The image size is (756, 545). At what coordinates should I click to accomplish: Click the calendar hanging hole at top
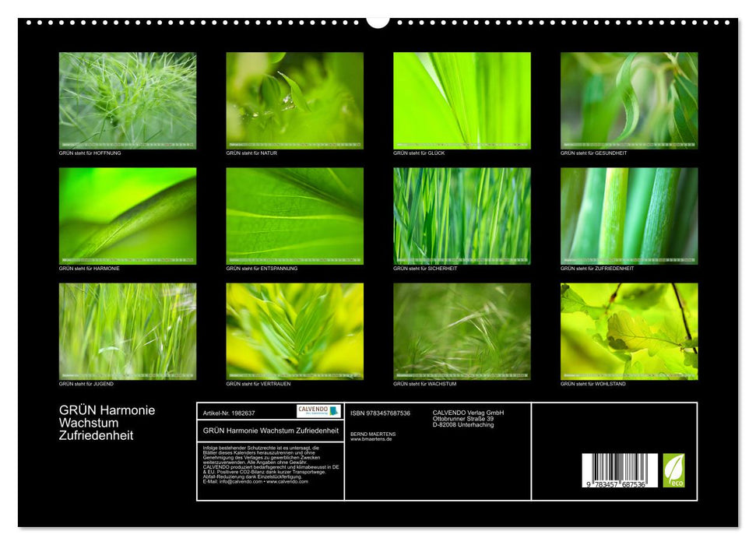coord(378,20)
